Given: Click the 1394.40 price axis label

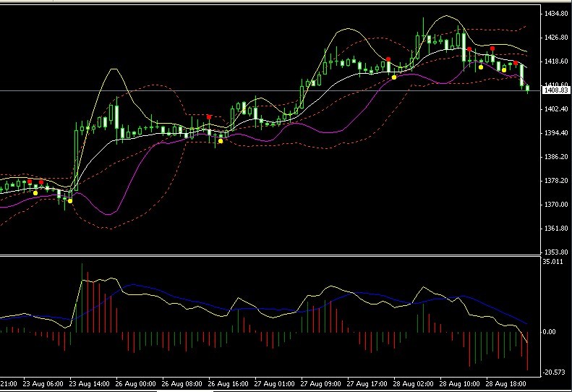Looking at the screenshot, I should point(556,133).
